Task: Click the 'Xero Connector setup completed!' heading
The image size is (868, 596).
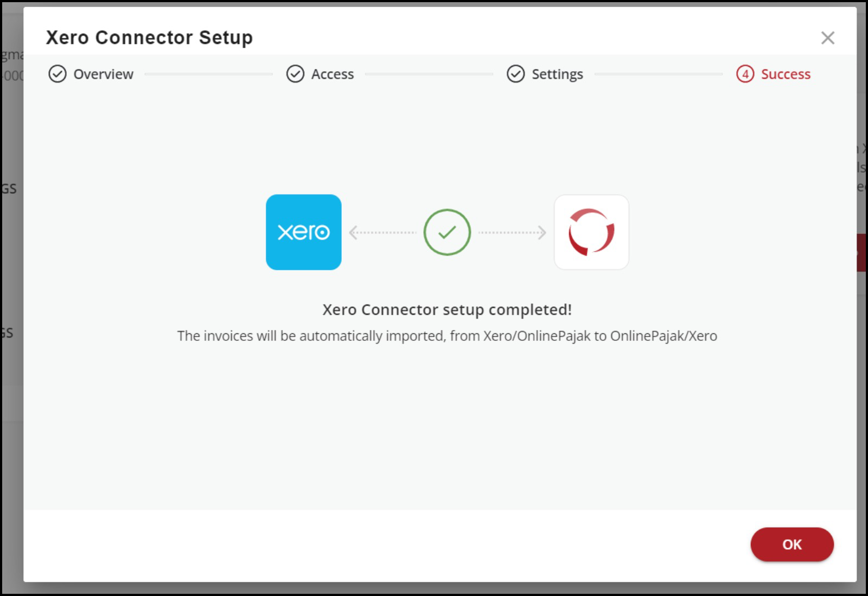Action: tap(447, 309)
